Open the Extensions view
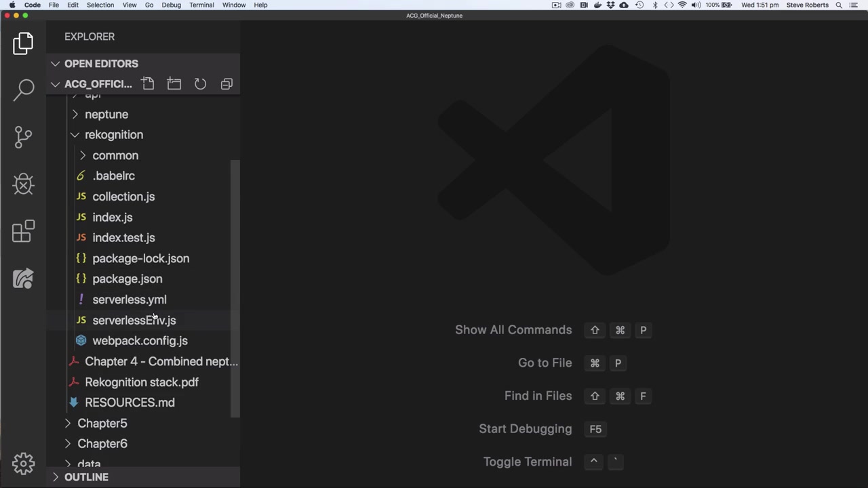Screen dimensions: 868x488 pyautogui.click(x=23, y=231)
